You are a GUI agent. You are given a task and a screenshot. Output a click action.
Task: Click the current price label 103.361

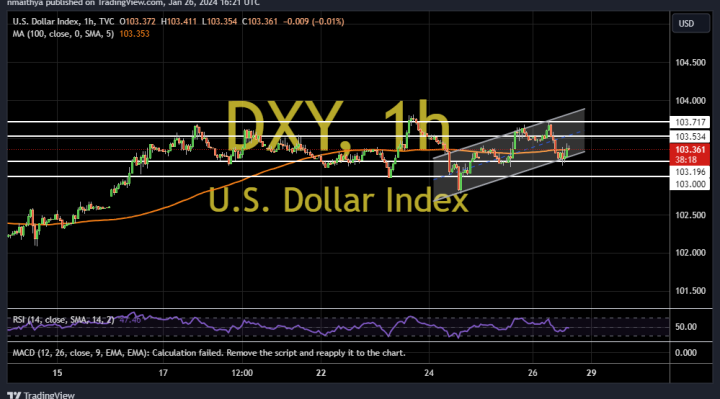tap(690, 150)
